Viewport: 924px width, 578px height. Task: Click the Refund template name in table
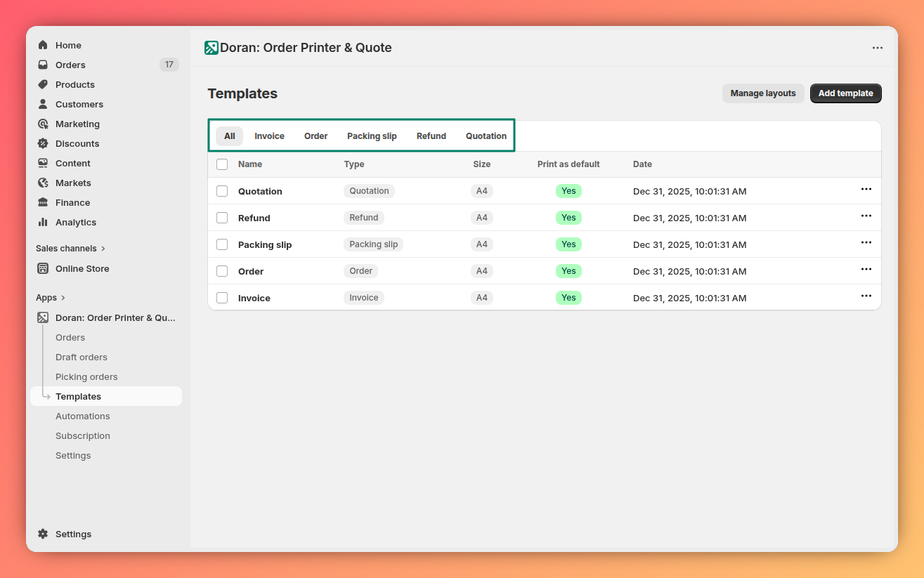(254, 218)
